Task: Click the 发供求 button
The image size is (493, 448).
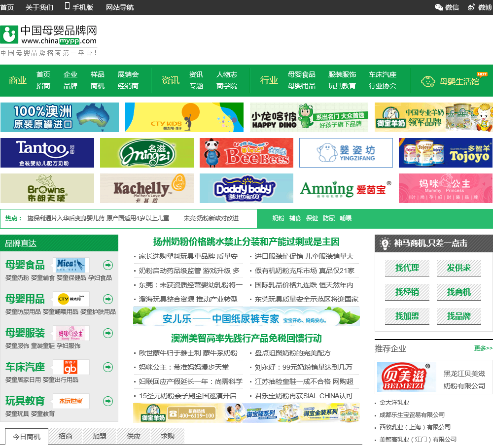Action: click(x=458, y=268)
